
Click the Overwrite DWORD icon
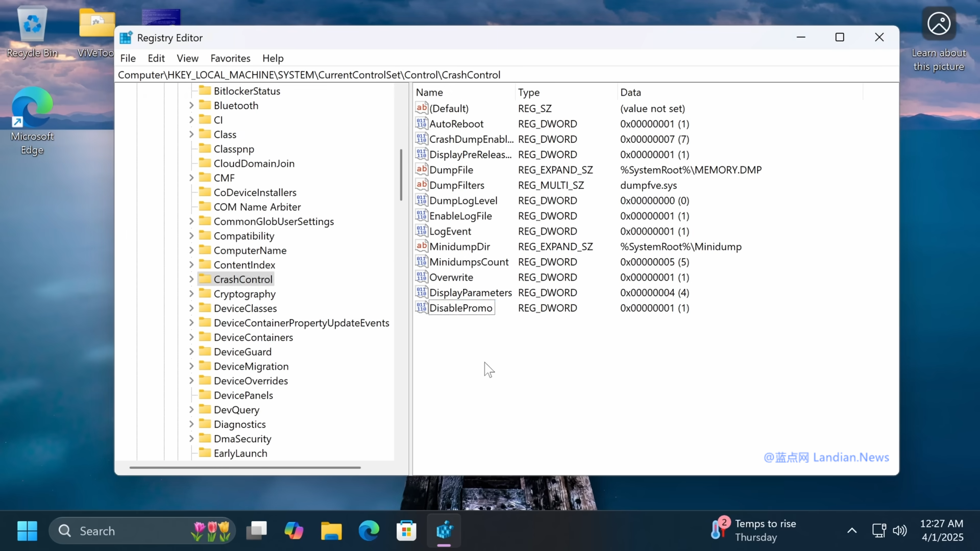(x=422, y=277)
